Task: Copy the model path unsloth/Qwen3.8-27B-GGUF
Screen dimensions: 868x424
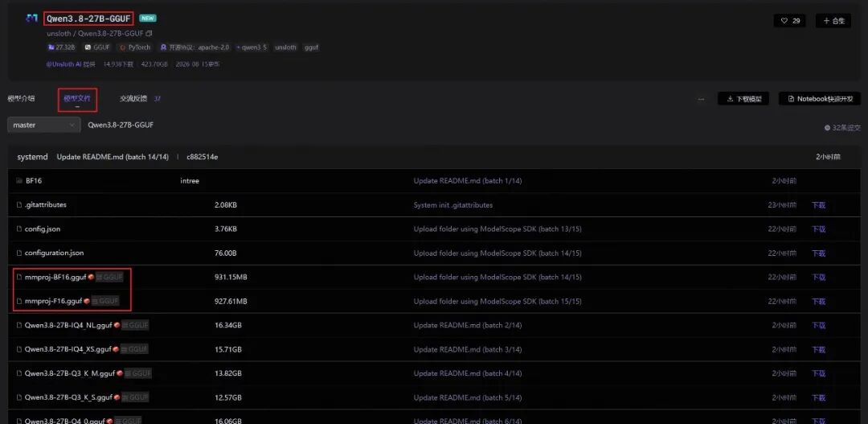Action: pos(149,33)
